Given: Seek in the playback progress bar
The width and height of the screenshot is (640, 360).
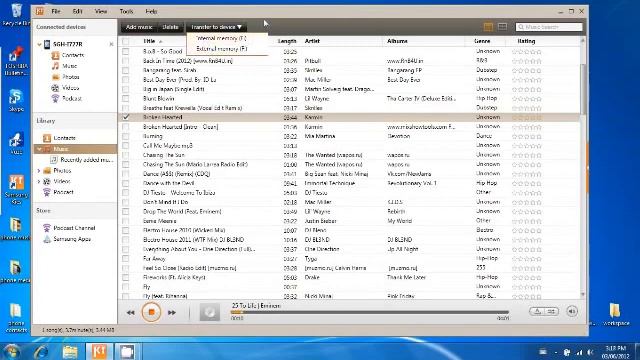Looking at the screenshot, I should tap(370, 312).
